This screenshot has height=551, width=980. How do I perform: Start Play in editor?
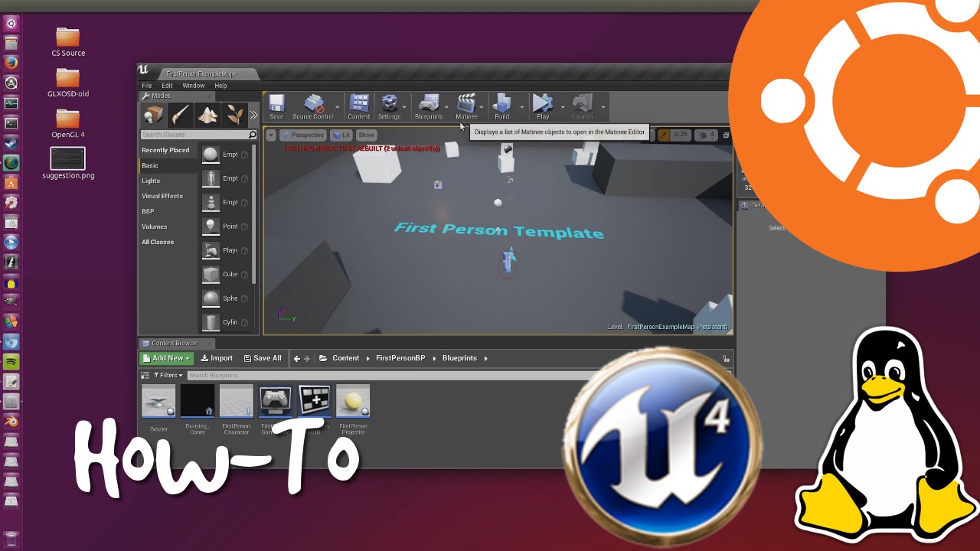point(543,106)
